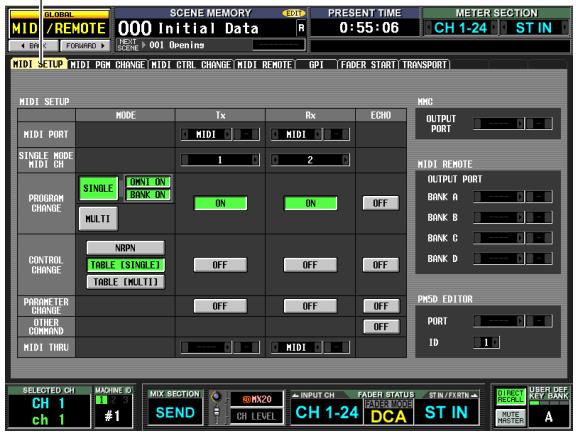Select NRPN control change mode
The height and width of the screenshot is (432, 576).
coord(125,248)
